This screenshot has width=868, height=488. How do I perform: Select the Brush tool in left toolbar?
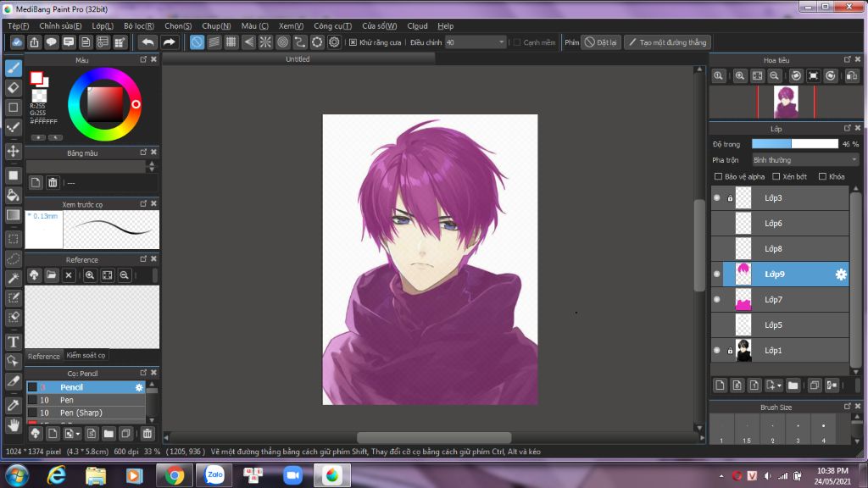14,68
